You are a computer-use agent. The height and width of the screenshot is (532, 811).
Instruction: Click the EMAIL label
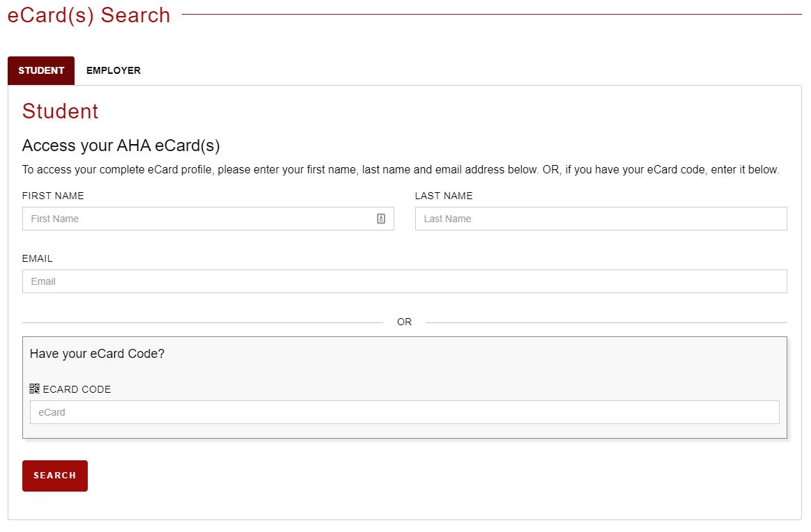point(37,258)
